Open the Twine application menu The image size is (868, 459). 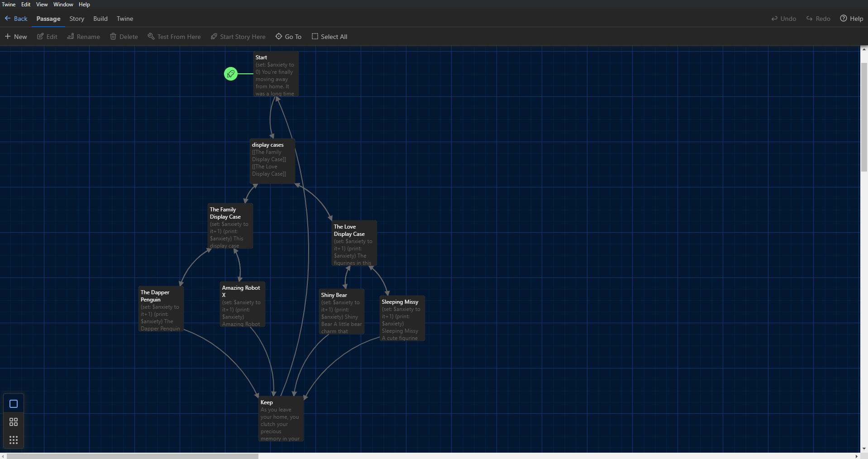(x=9, y=4)
